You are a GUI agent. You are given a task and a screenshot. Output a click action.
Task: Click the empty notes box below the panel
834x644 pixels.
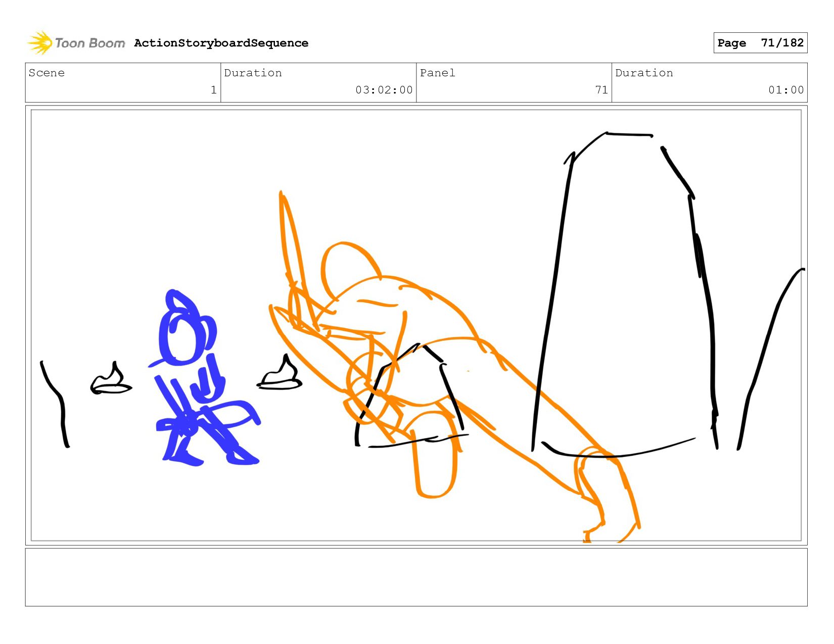[416, 577]
